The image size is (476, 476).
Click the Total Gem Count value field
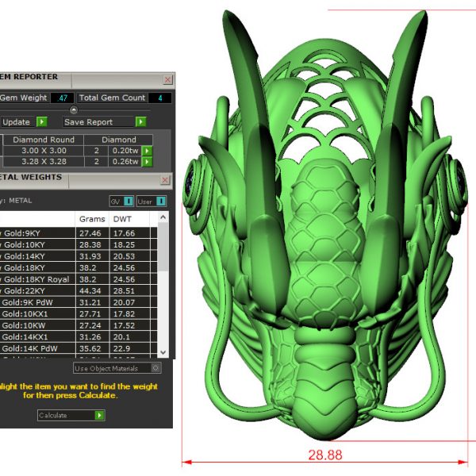pos(159,98)
